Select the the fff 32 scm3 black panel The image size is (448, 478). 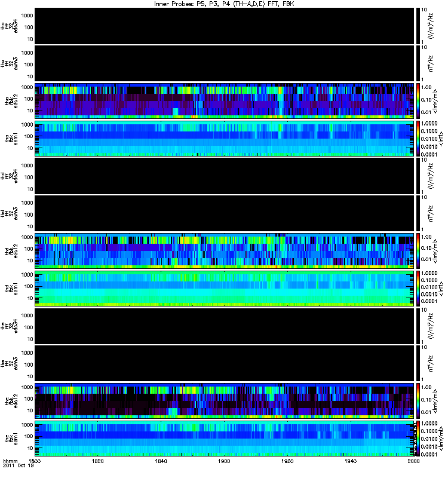pyautogui.click(x=225, y=364)
